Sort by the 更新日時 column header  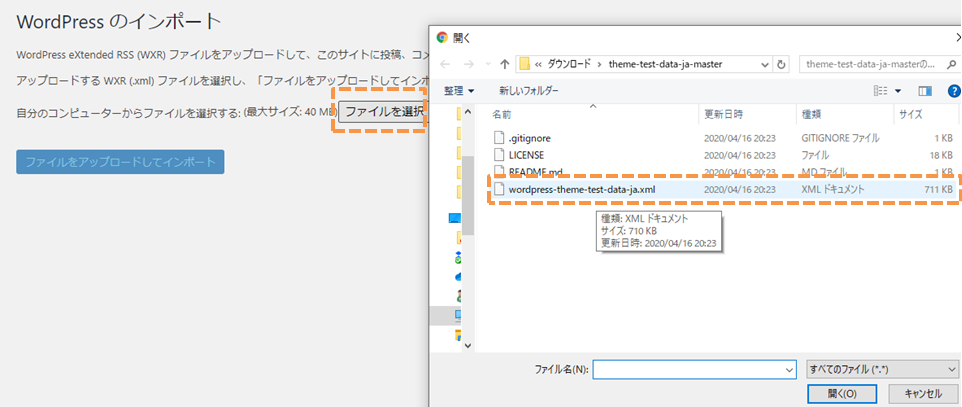723,114
